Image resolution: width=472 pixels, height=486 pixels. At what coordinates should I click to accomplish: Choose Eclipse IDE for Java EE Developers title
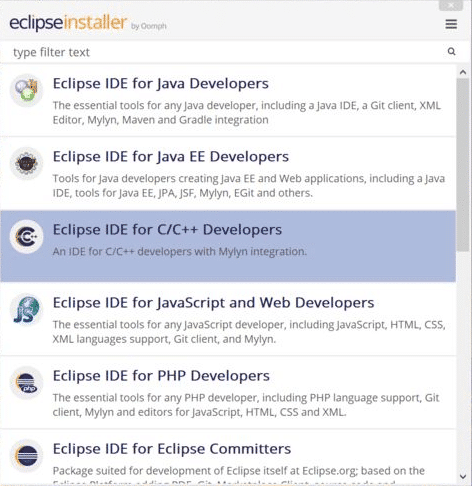click(171, 157)
